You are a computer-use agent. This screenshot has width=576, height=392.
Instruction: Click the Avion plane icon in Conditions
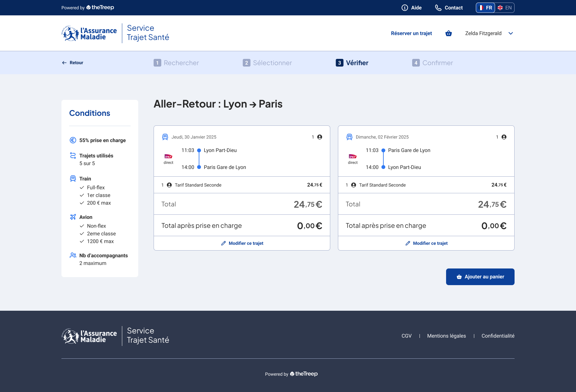click(x=73, y=217)
